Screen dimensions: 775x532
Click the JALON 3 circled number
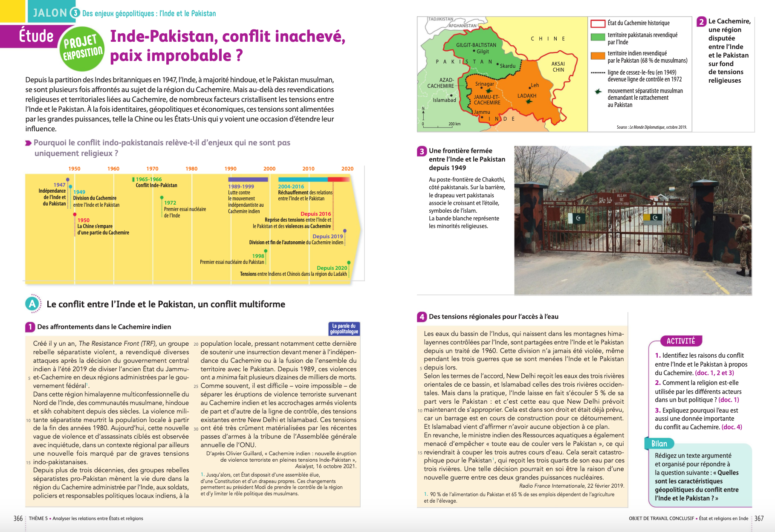point(75,13)
